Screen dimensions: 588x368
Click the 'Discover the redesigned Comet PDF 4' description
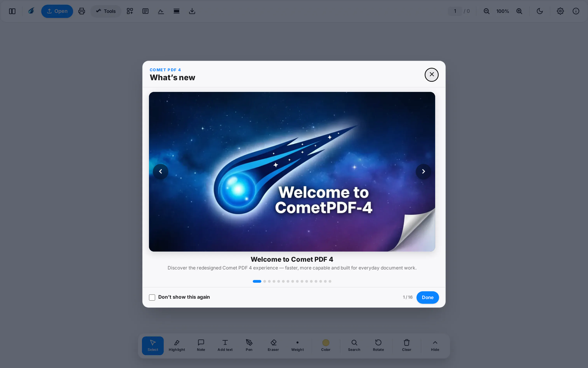click(292, 268)
